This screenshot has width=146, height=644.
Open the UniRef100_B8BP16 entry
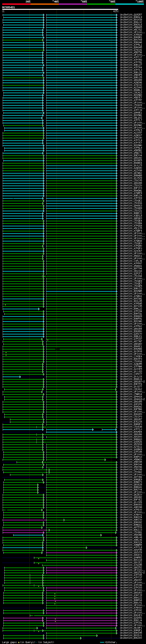pos(131,600)
